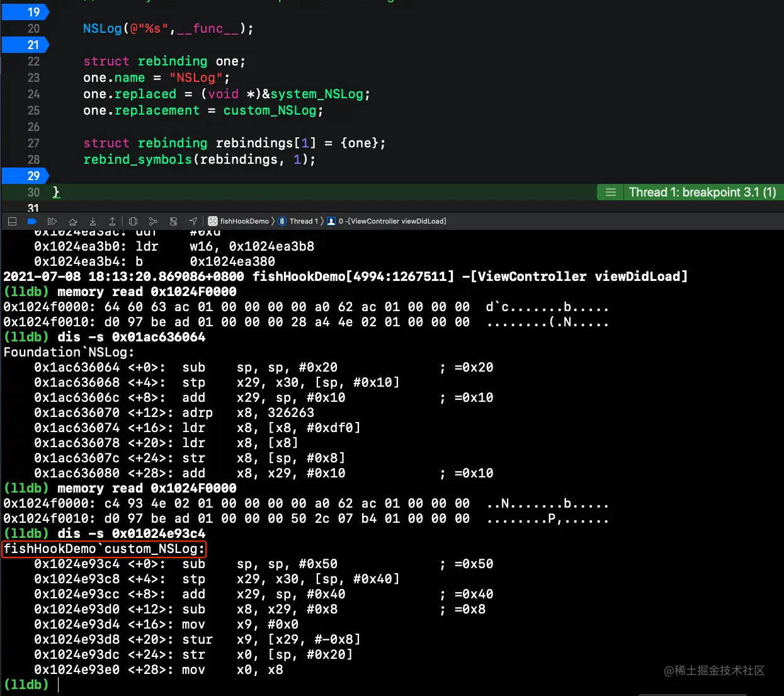This screenshot has height=696, width=784.
Task: Open the Debug View Hierarchy icon
Action: coord(133,221)
